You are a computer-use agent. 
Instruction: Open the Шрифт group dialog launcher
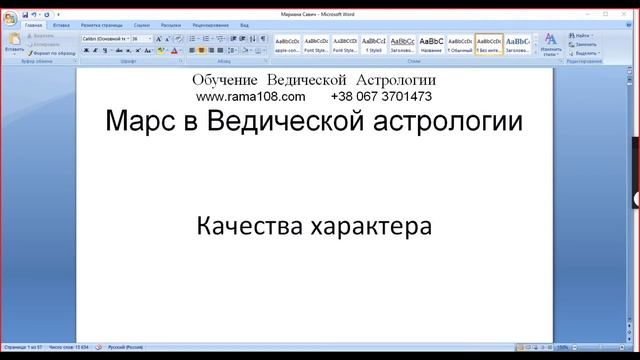point(181,61)
